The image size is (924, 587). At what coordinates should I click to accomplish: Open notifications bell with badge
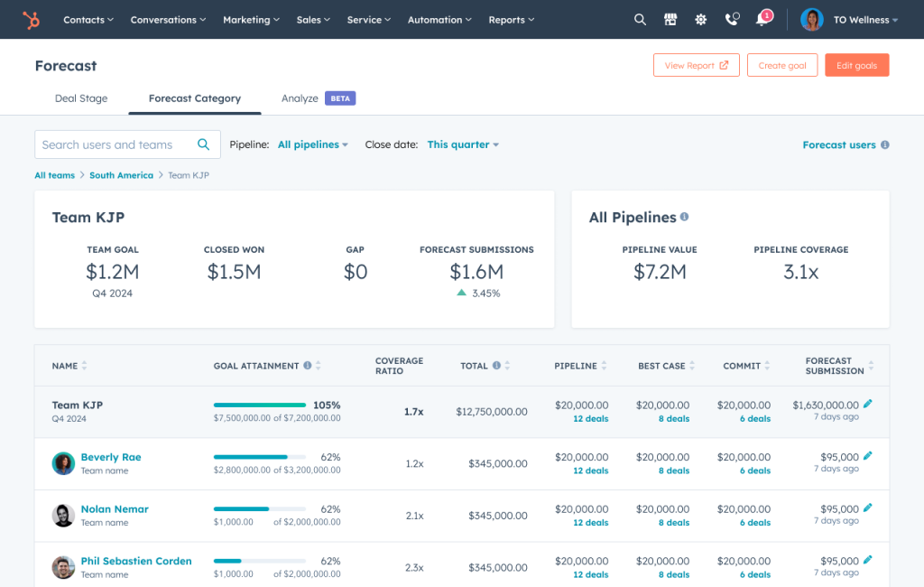click(x=762, y=19)
